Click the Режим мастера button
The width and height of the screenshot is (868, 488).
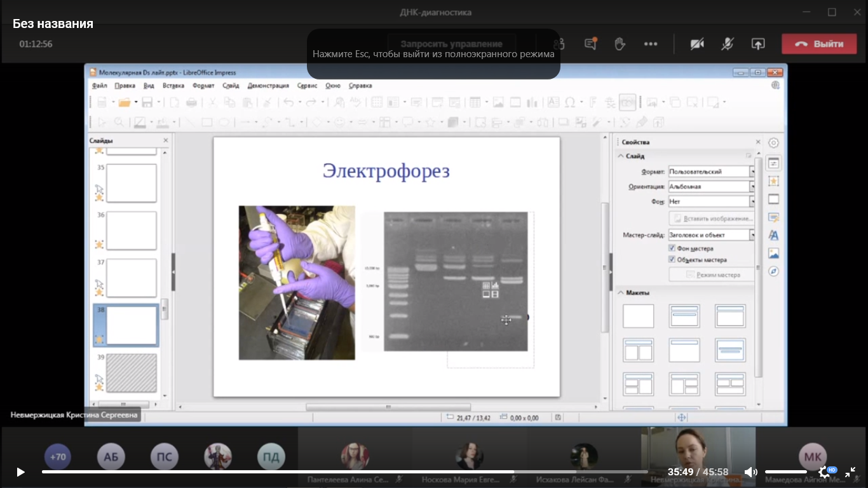click(711, 274)
